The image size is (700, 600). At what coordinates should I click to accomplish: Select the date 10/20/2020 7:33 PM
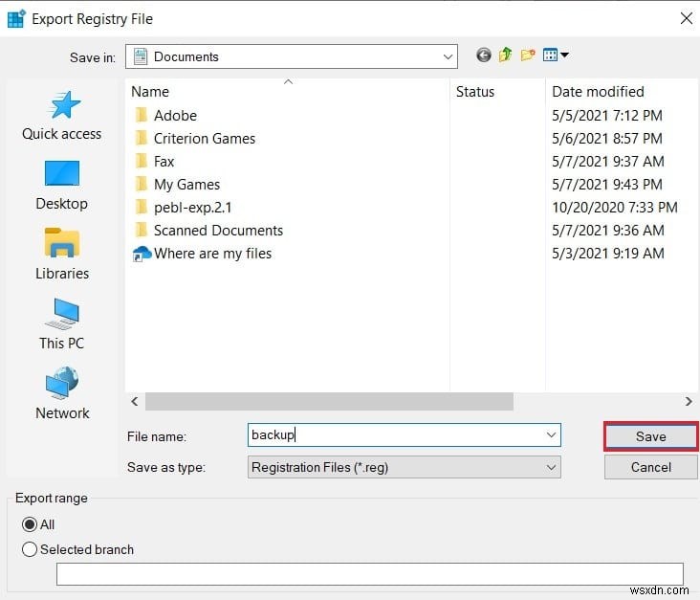point(615,208)
